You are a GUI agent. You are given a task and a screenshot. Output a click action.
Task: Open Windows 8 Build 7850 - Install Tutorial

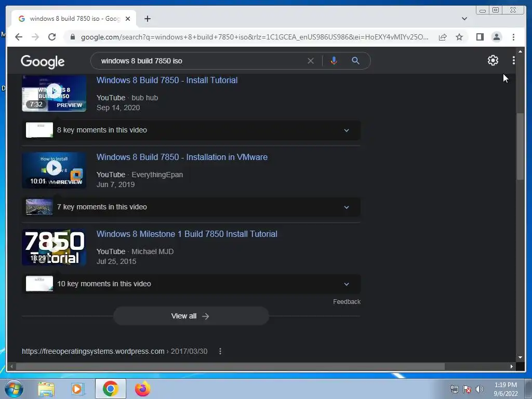(x=167, y=81)
